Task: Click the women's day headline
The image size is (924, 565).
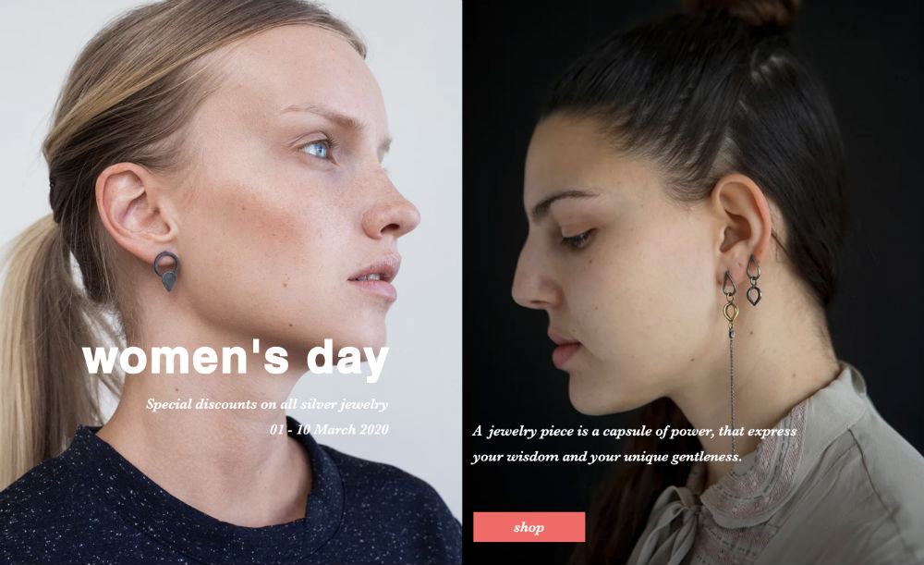Action: (235, 358)
